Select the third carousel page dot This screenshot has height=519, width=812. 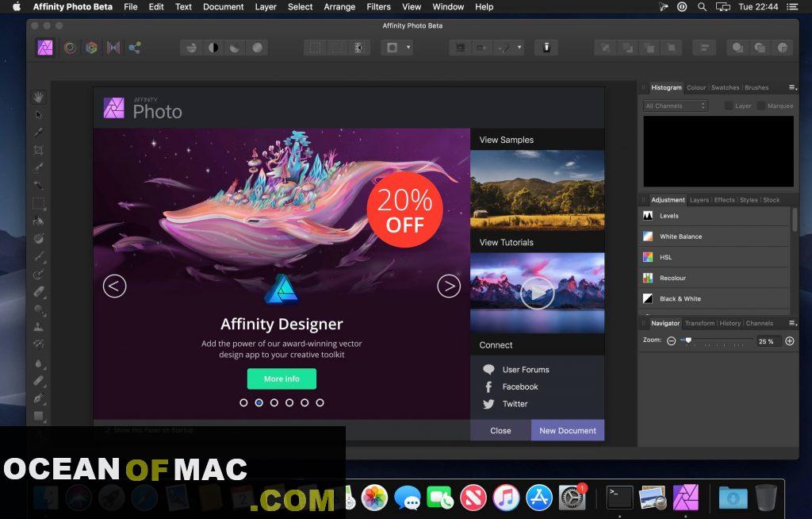tap(274, 403)
